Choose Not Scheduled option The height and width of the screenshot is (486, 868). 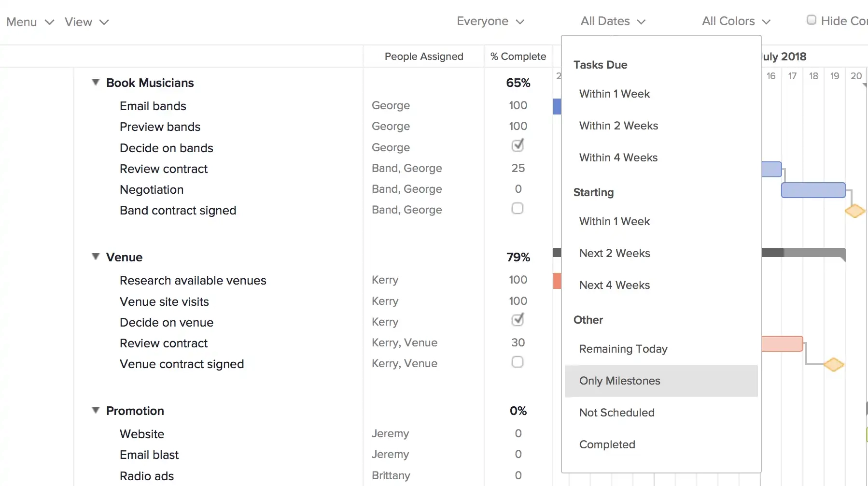click(617, 413)
